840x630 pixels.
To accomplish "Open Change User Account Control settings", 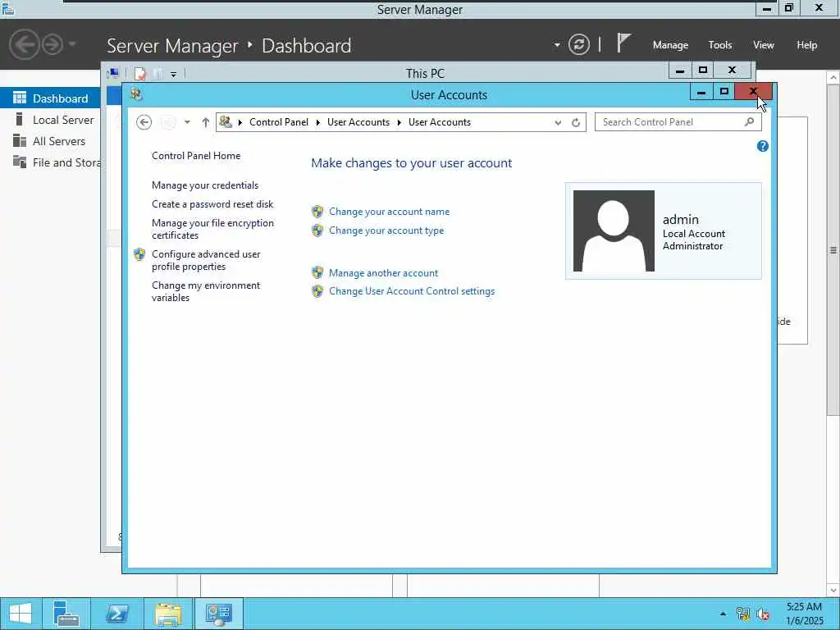I will click(x=412, y=291).
